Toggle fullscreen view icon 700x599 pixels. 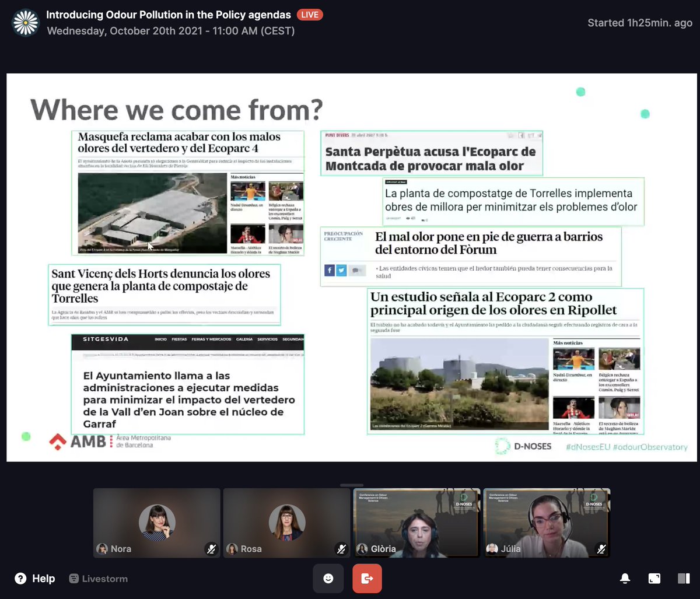[654, 579]
